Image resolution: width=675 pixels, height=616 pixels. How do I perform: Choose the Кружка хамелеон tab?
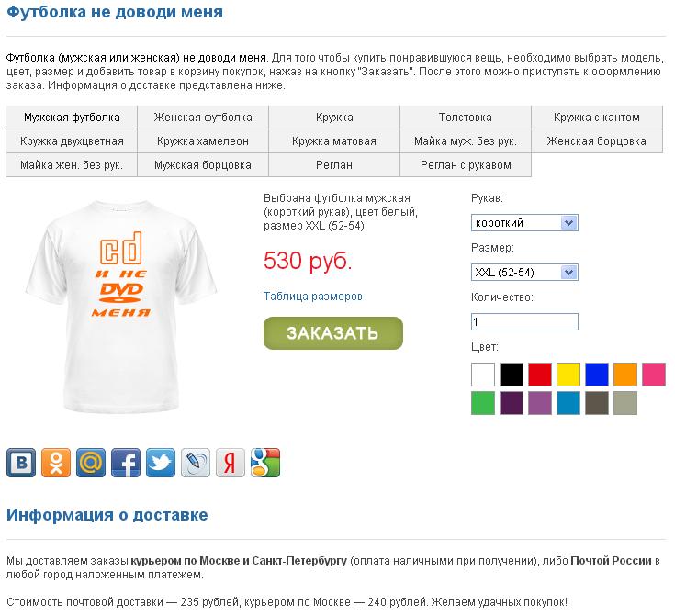click(x=203, y=141)
